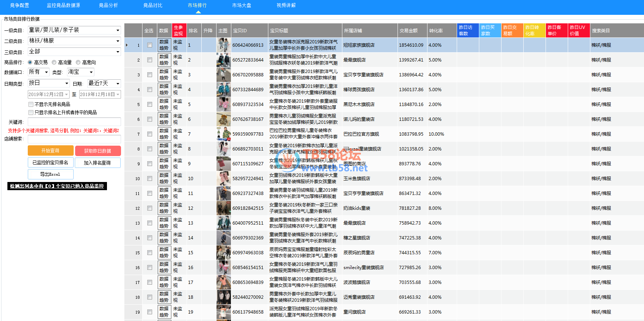Viewport: 644px width, 321px height.
Task: Click the product image for item 599359097783
Action: (224, 134)
